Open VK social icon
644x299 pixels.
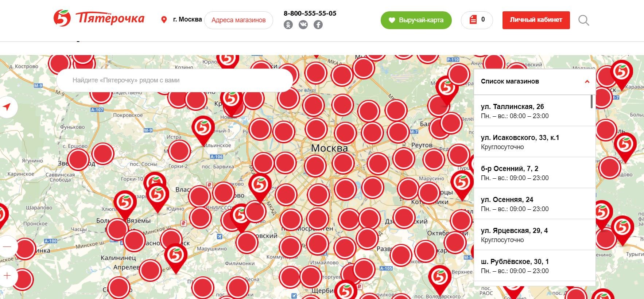click(x=303, y=25)
